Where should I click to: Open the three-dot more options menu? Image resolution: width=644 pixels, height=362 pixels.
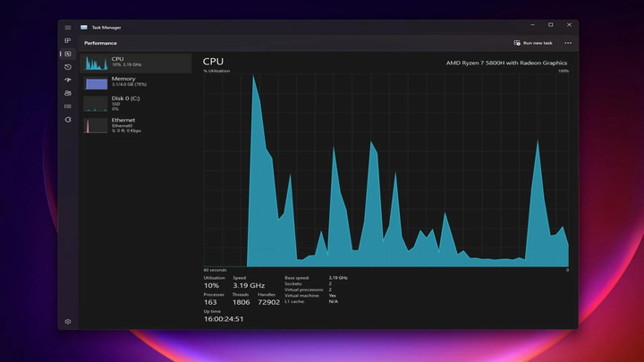coord(567,43)
